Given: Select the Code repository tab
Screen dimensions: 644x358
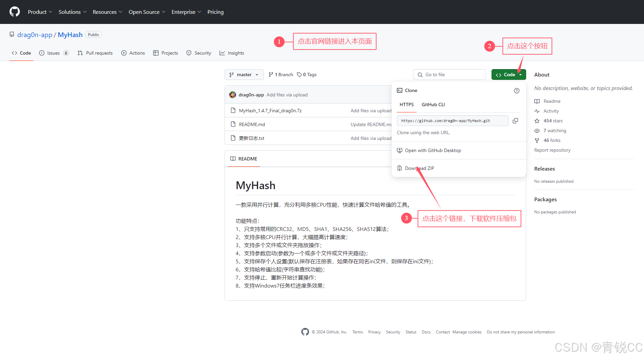Looking at the screenshot, I should pyautogui.click(x=21, y=53).
